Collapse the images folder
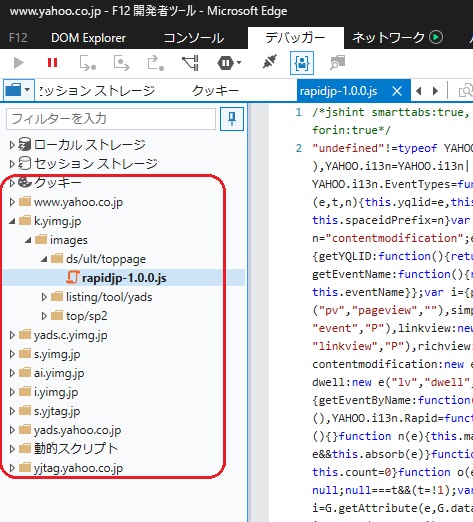 [x=28, y=240]
